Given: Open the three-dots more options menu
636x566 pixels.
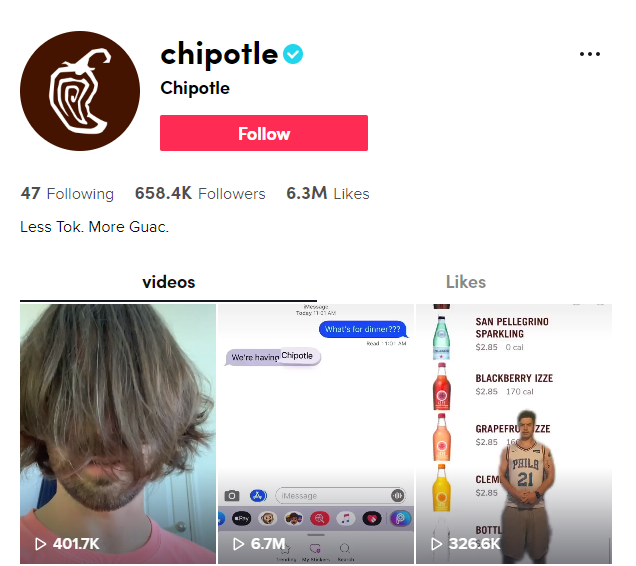Looking at the screenshot, I should (590, 54).
